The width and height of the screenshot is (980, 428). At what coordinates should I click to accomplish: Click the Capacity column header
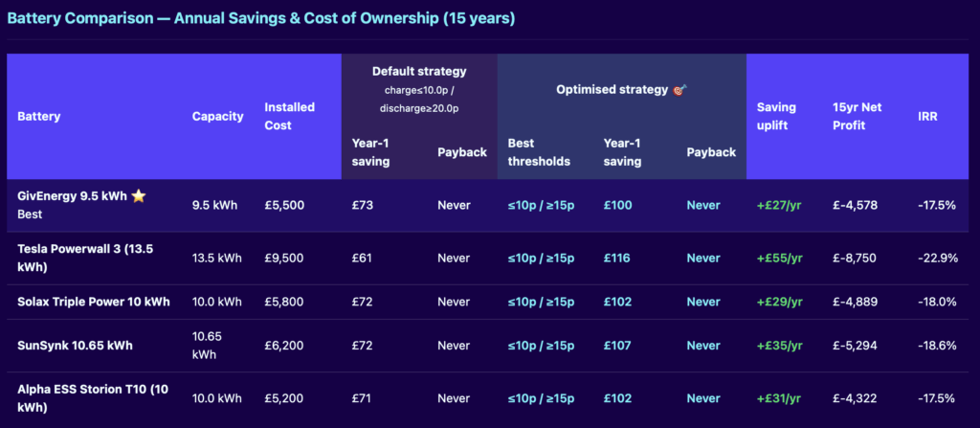(x=217, y=116)
